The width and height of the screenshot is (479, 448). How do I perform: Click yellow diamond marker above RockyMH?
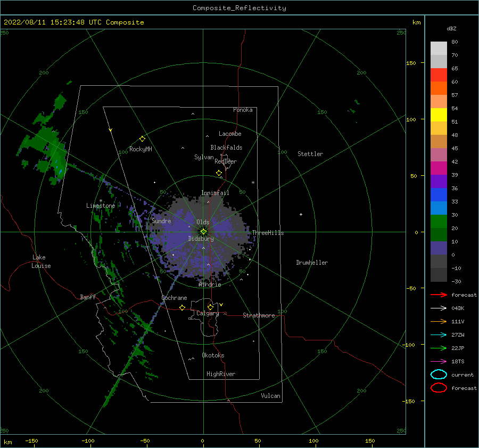tap(142, 139)
